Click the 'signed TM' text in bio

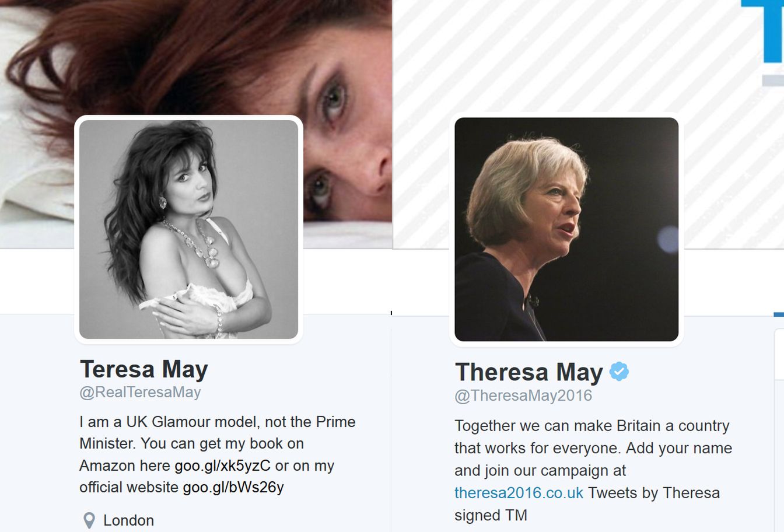(x=491, y=516)
